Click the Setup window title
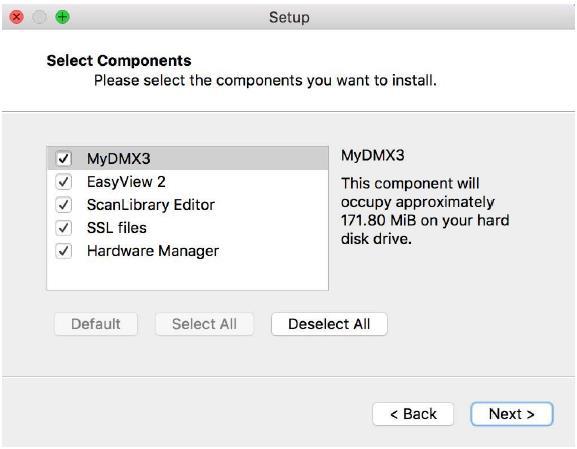The height and width of the screenshot is (449, 577). tap(289, 17)
